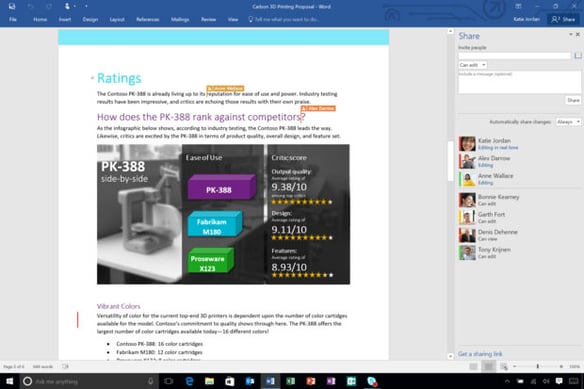Open the Can edit permission dropdown
Viewport: 584px width, 389px height.
[x=473, y=65]
